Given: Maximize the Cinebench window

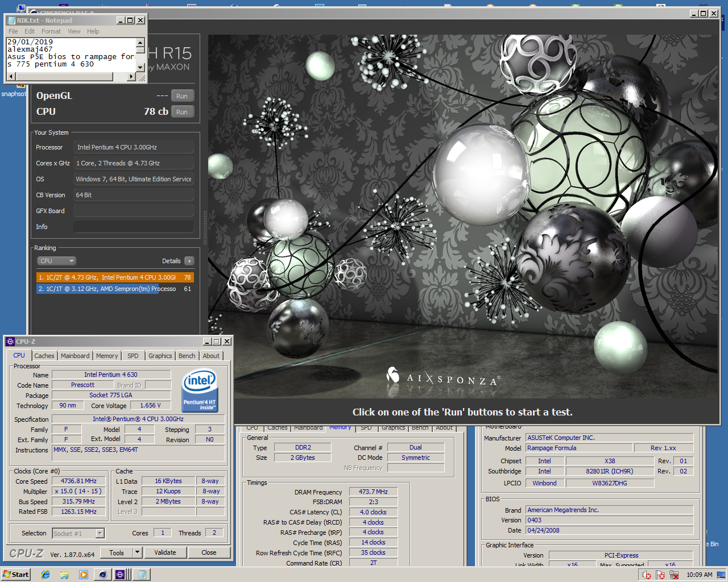Looking at the screenshot, I should click(704, 13).
